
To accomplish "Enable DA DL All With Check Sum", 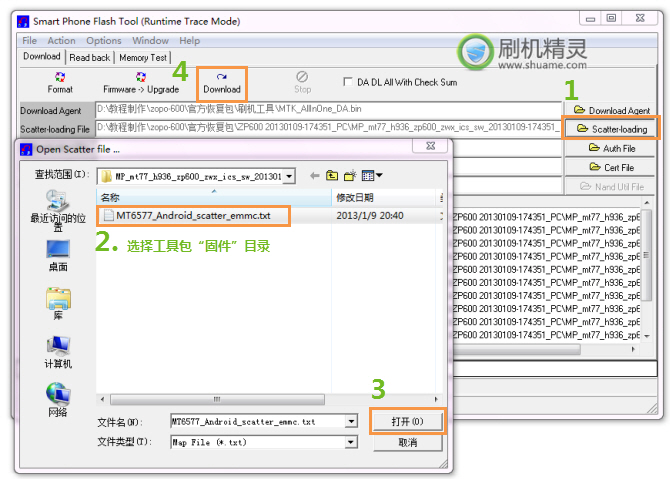I will point(348,82).
